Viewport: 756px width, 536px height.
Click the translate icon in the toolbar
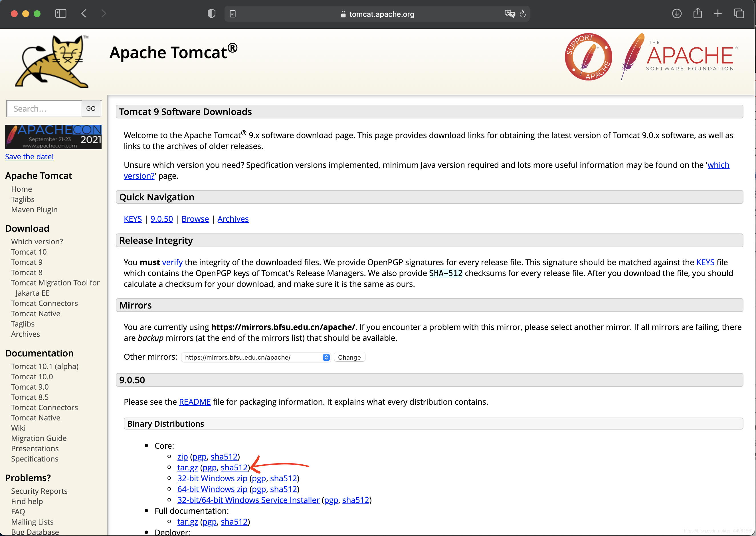[509, 13]
